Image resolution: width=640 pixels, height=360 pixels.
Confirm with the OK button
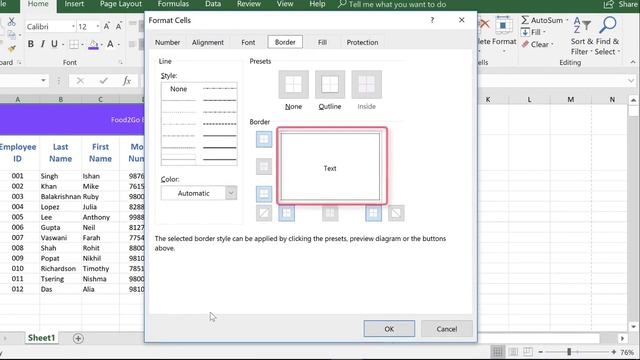(389, 329)
